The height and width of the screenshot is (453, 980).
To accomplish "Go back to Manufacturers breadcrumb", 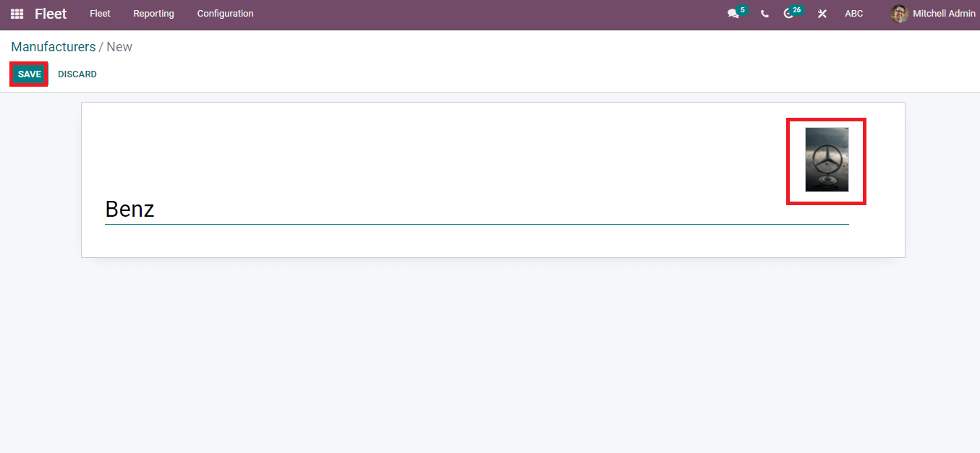I will pos(54,47).
